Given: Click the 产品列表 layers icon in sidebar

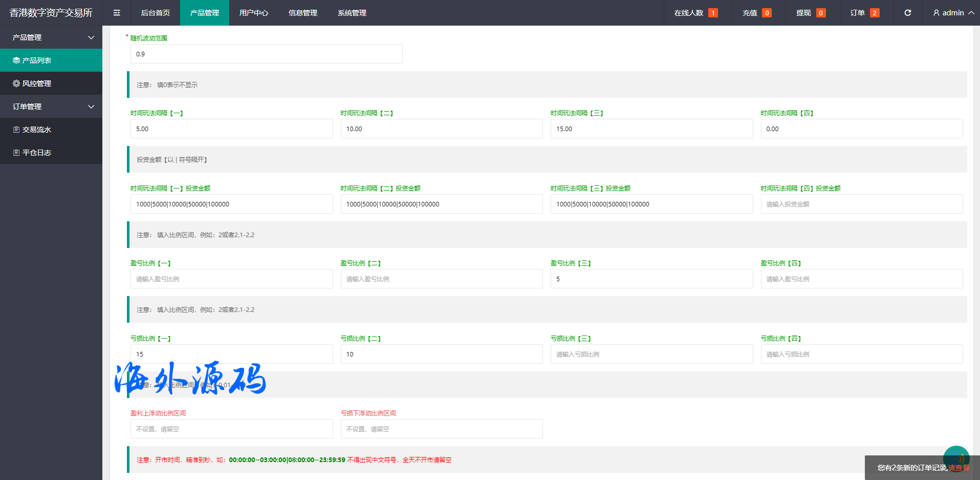Looking at the screenshot, I should click(x=16, y=60).
